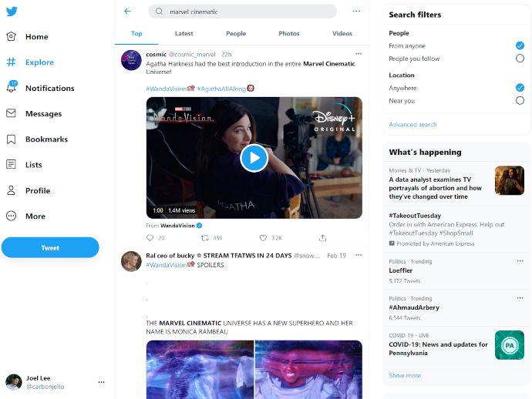The height and width of the screenshot is (399, 532).
Task: Open the abortion portrayals story thumbnail
Action: (510, 180)
